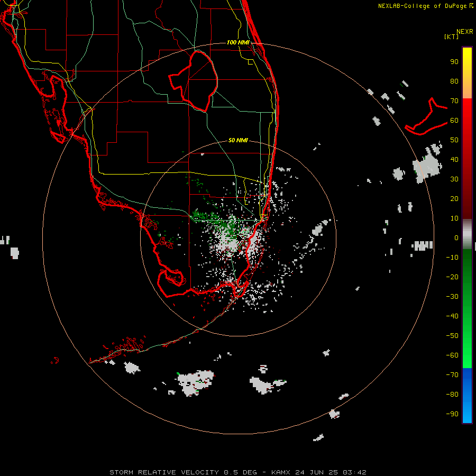Click the 50 value on the velocity scale

click(x=454, y=140)
